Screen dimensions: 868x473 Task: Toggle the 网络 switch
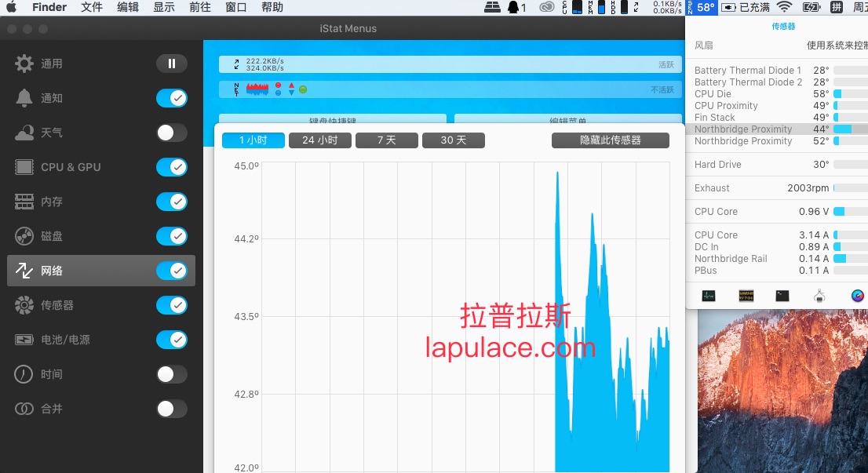click(172, 271)
